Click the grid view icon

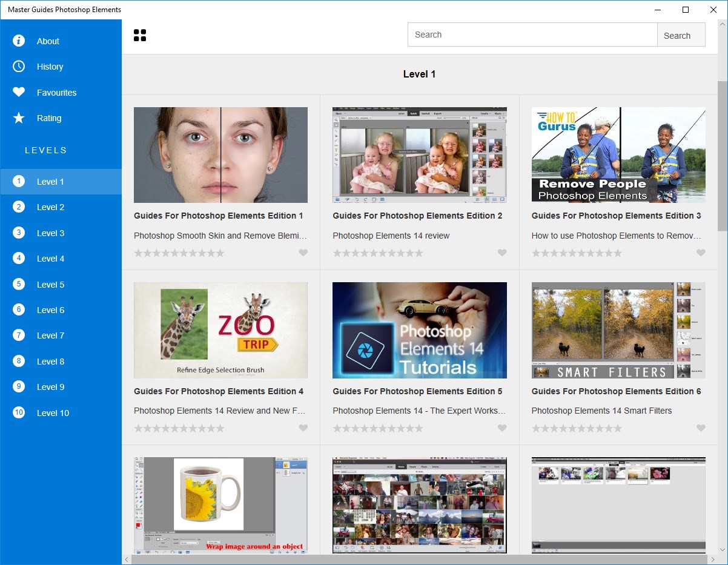coord(140,36)
